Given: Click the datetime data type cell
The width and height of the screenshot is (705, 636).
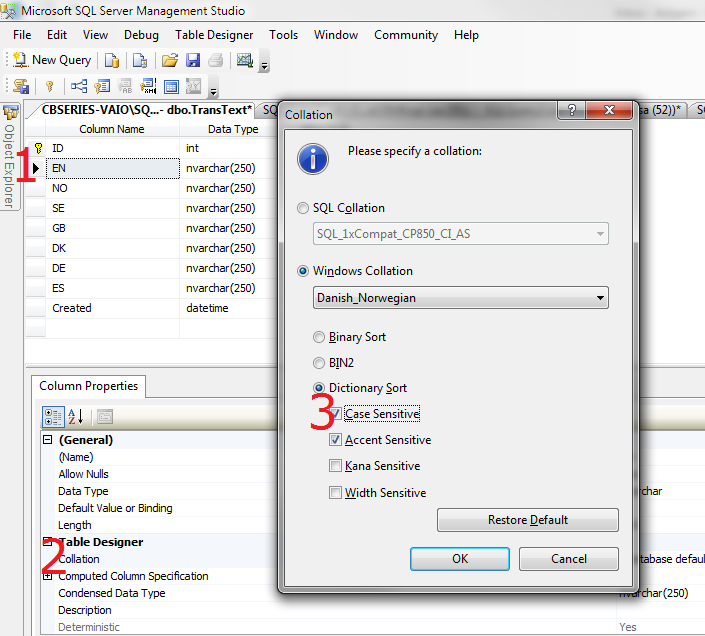Looking at the screenshot, I should point(229,308).
